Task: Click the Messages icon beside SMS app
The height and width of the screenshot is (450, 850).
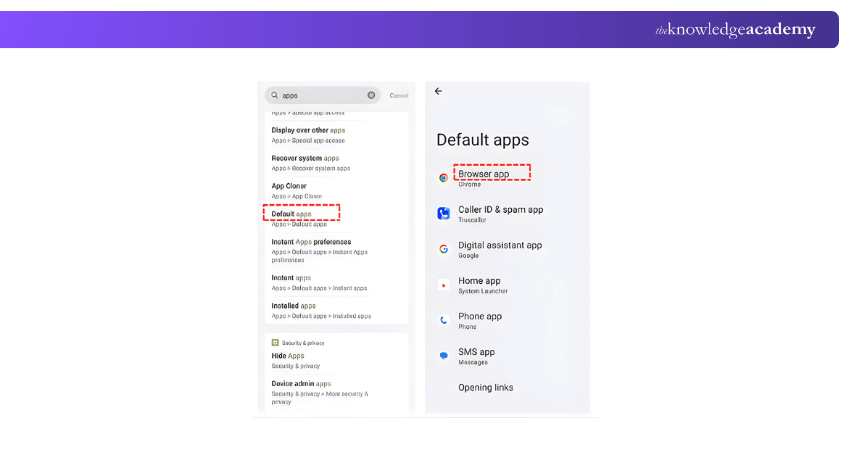Action: pyautogui.click(x=443, y=356)
